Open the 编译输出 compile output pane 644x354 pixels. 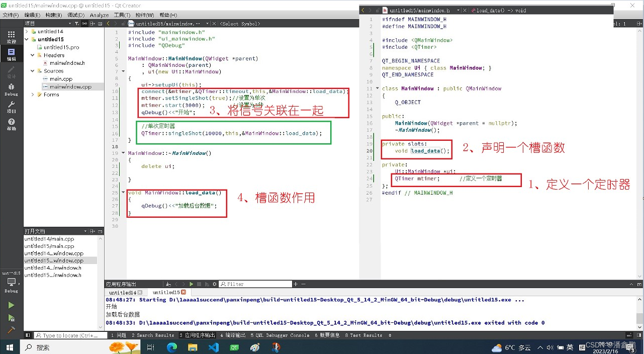[233, 335]
